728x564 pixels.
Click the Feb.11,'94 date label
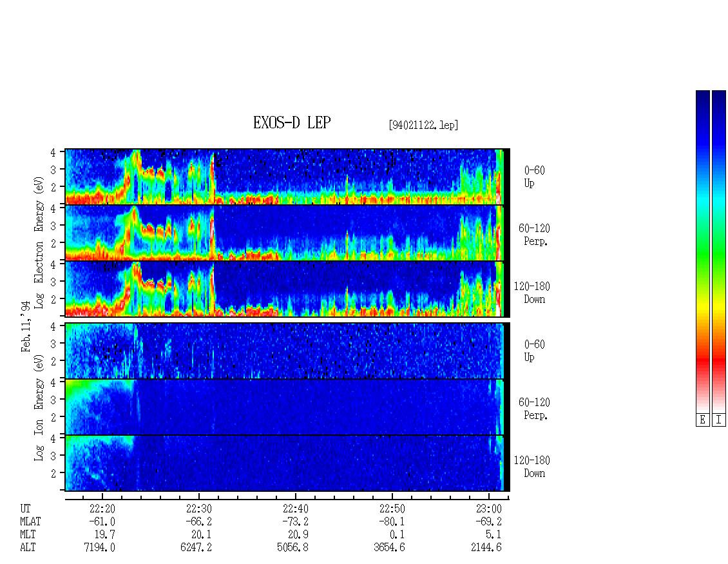coord(26,326)
